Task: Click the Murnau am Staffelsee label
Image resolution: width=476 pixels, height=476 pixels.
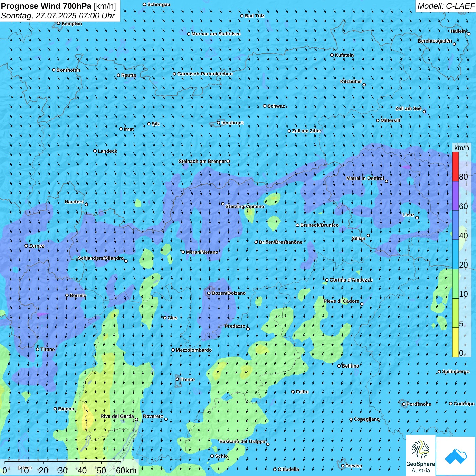Action: tap(216, 34)
